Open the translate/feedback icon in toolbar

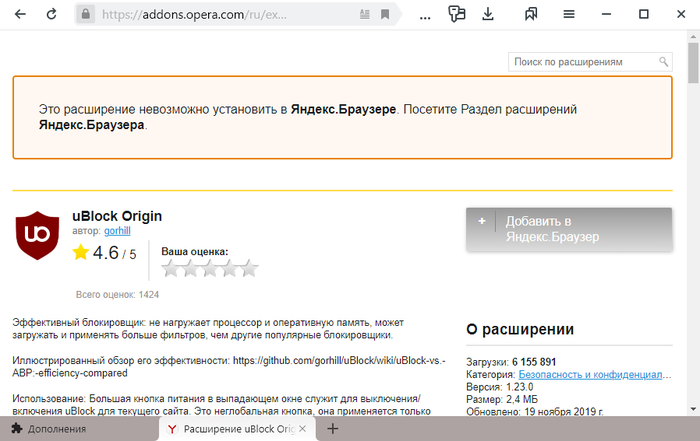pos(457,15)
